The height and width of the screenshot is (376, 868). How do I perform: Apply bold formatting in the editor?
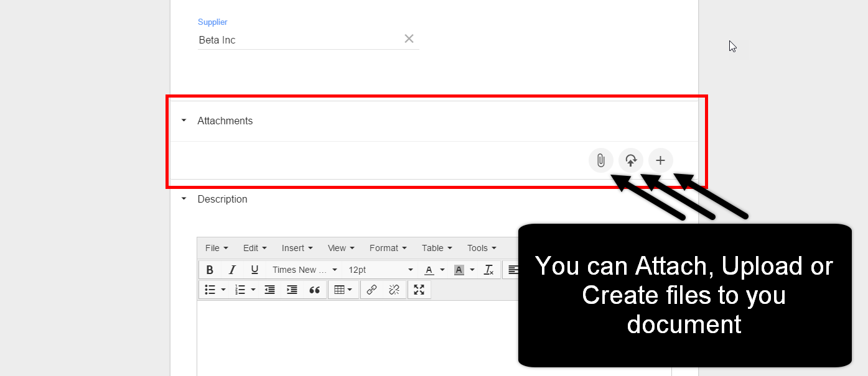pos(210,270)
